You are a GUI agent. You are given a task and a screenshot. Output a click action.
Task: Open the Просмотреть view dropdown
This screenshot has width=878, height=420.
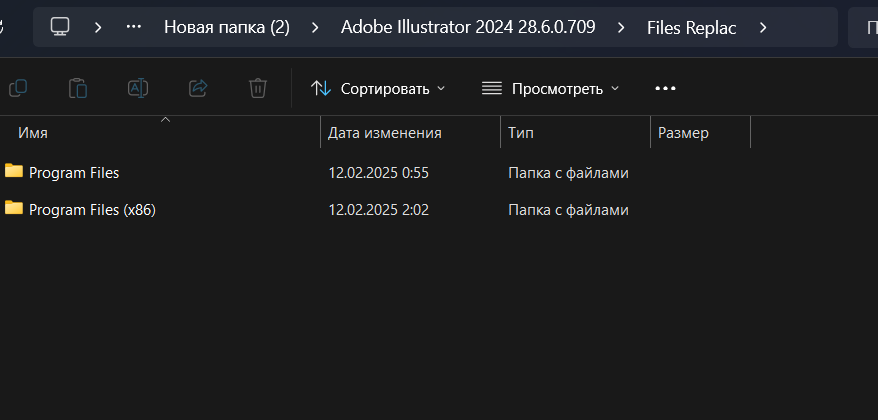(x=550, y=88)
